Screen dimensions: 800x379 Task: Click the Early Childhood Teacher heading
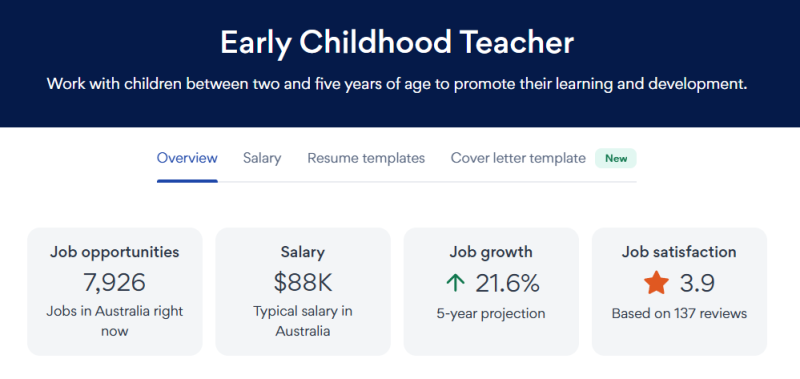[397, 43]
